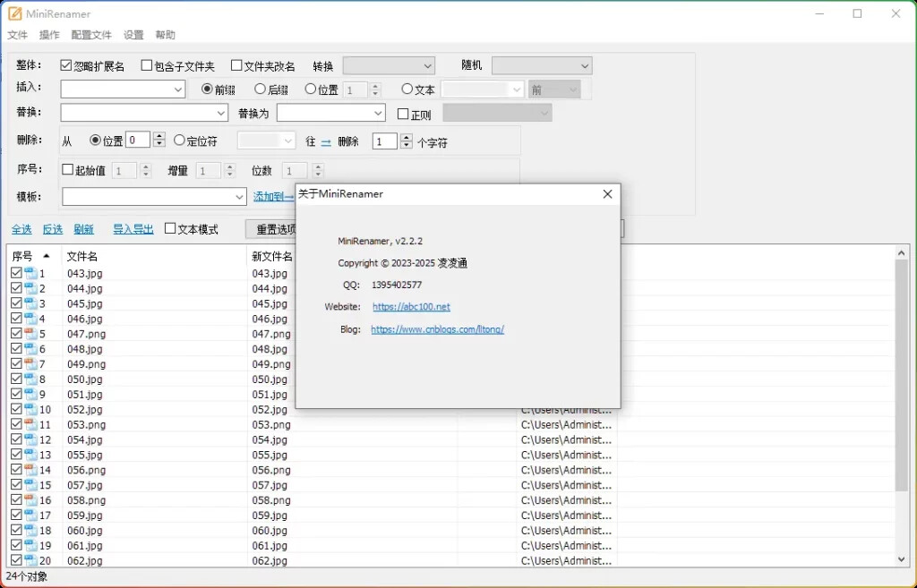Viewport: 917px width, 588px height.
Task: Open the 转换 dropdown
Action: (389, 65)
